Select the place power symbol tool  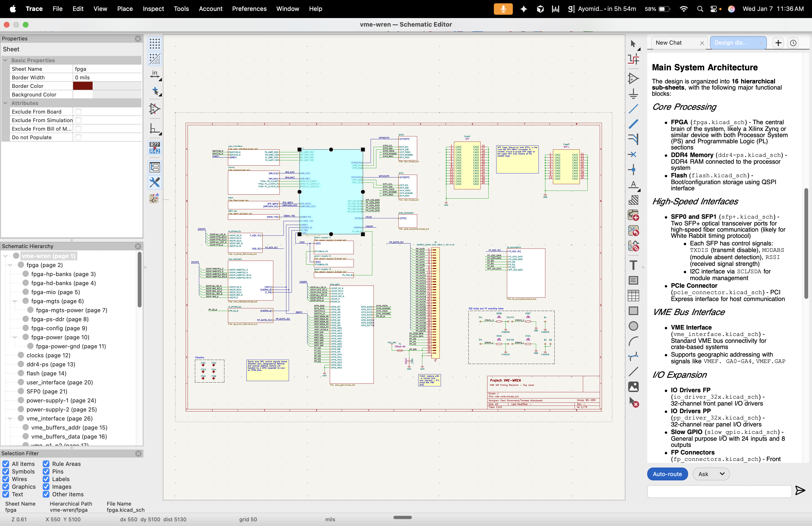point(633,94)
